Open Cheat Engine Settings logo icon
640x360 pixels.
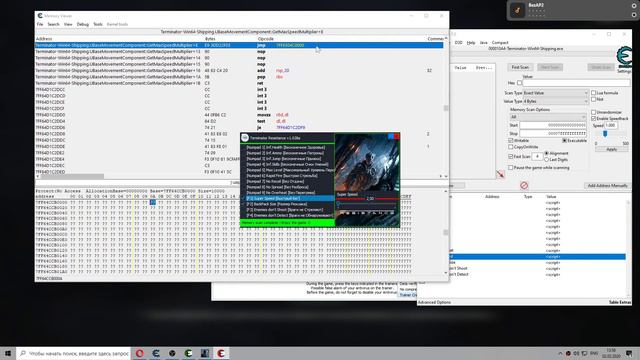point(624,58)
